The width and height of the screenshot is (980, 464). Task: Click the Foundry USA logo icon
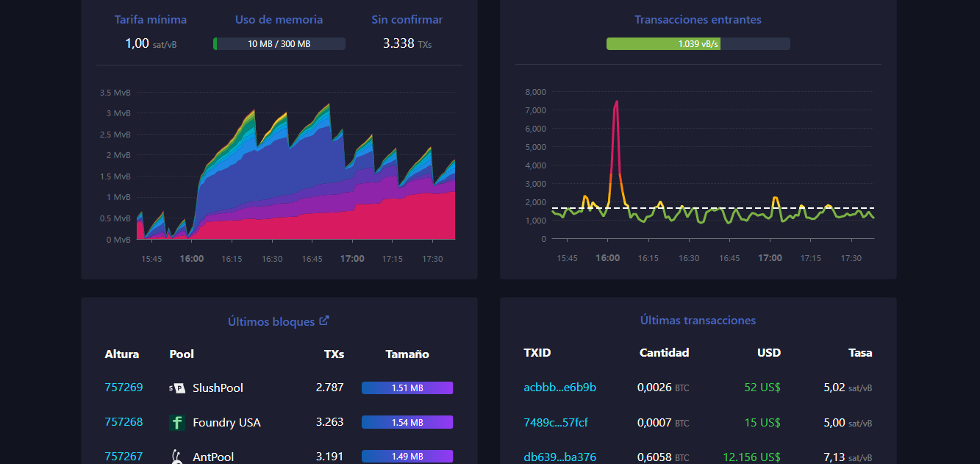(176, 422)
